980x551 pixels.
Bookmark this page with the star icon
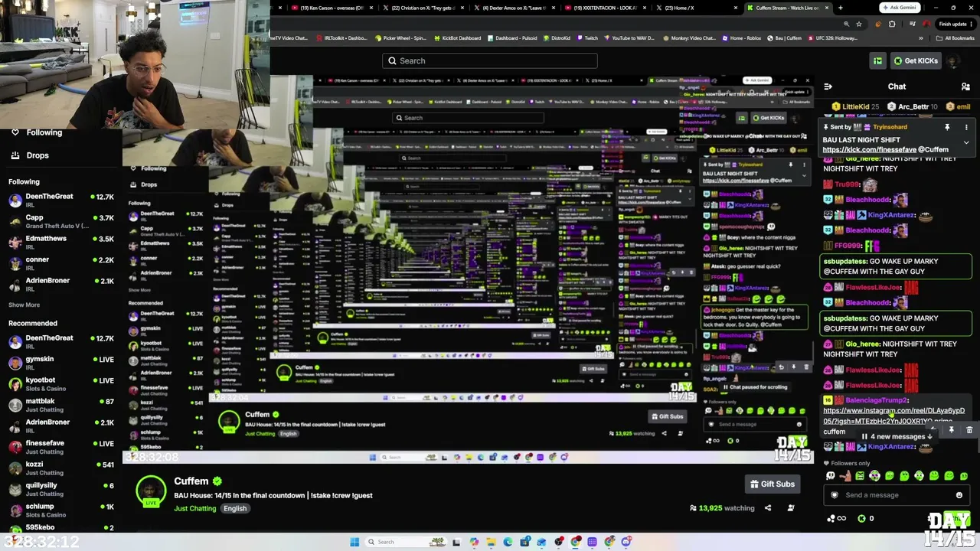(859, 24)
